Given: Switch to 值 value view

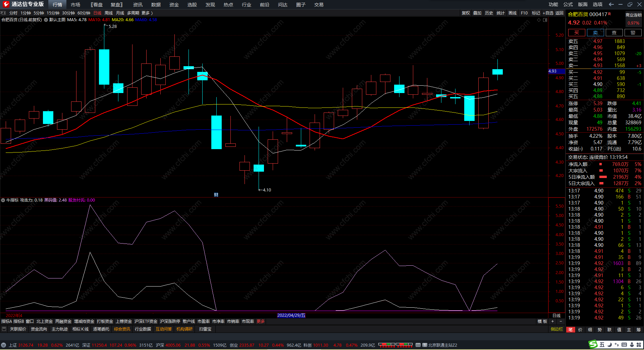Looking at the screenshot, I should 619,330.
